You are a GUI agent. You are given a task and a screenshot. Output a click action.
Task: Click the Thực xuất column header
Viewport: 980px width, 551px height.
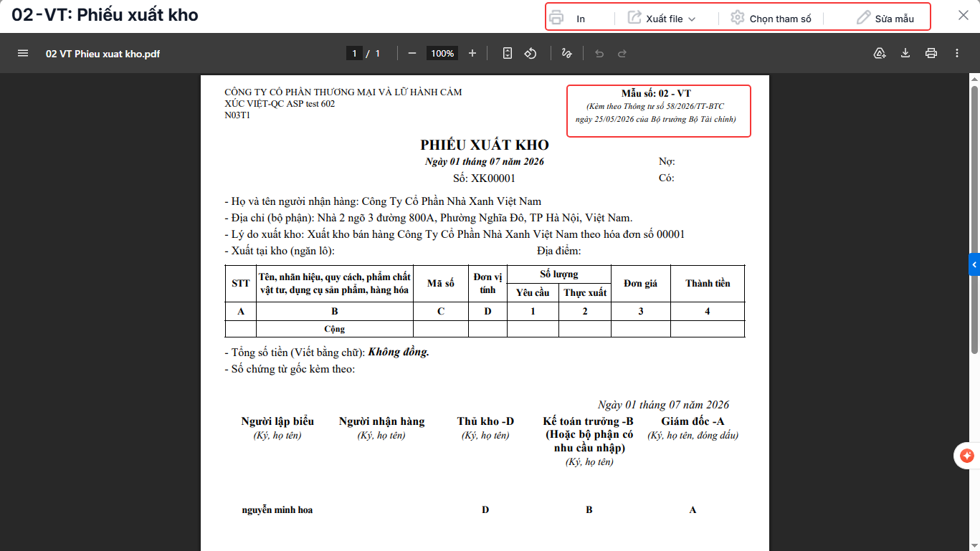tap(585, 292)
